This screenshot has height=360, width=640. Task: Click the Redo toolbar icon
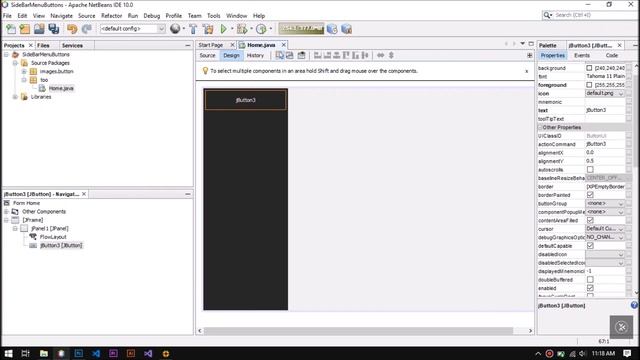pyautogui.click(x=86, y=29)
